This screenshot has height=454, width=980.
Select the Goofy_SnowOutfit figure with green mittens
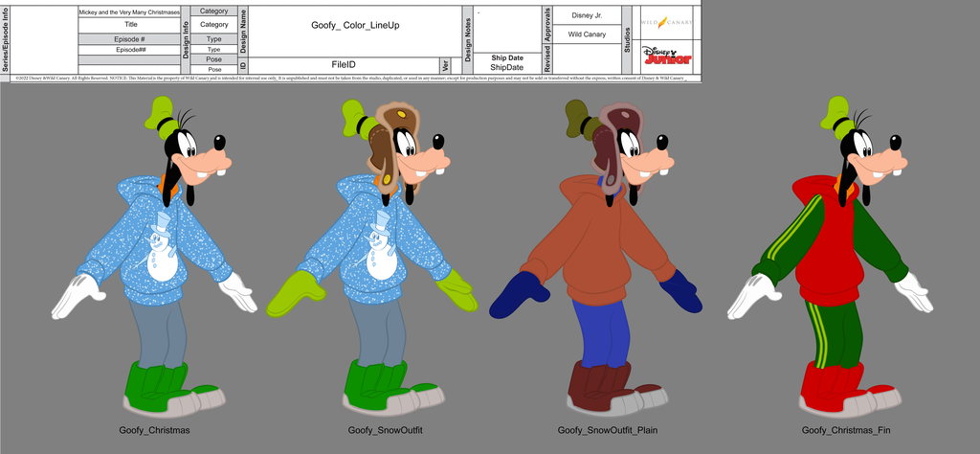(x=372, y=257)
